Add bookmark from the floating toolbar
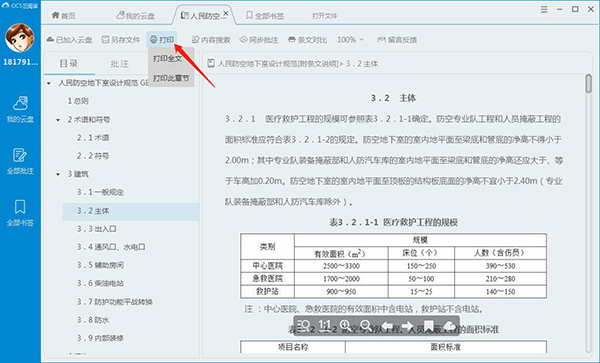This screenshot has height=363, width=600. coord(429,326)
